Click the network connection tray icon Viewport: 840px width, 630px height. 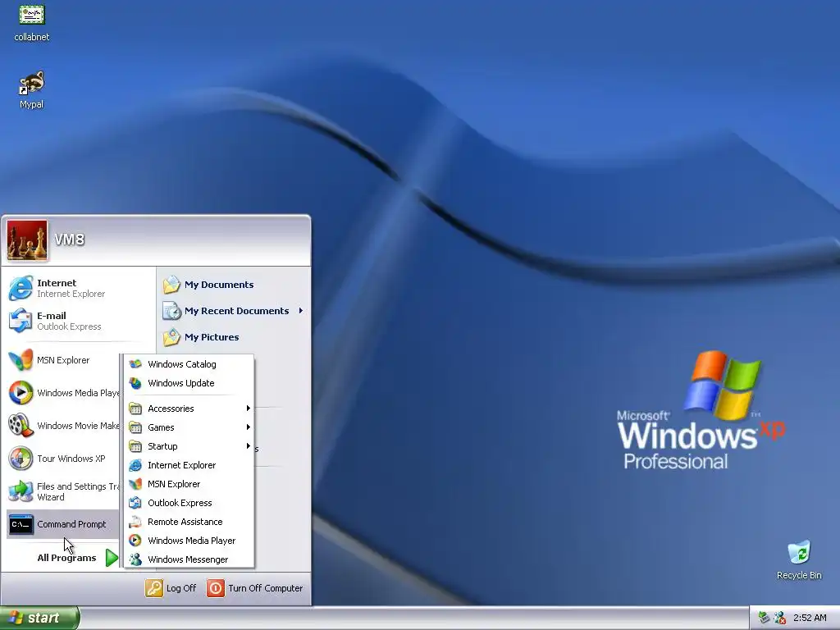click(764, 618)
